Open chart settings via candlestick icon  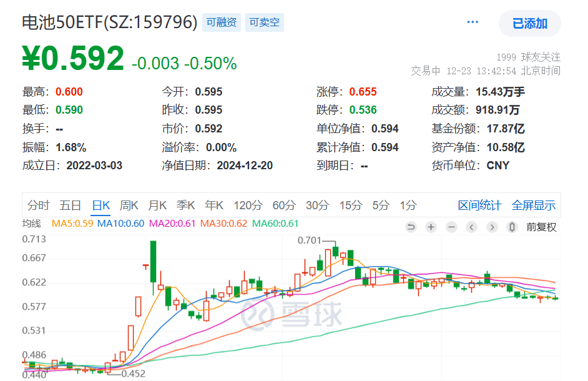512,227
